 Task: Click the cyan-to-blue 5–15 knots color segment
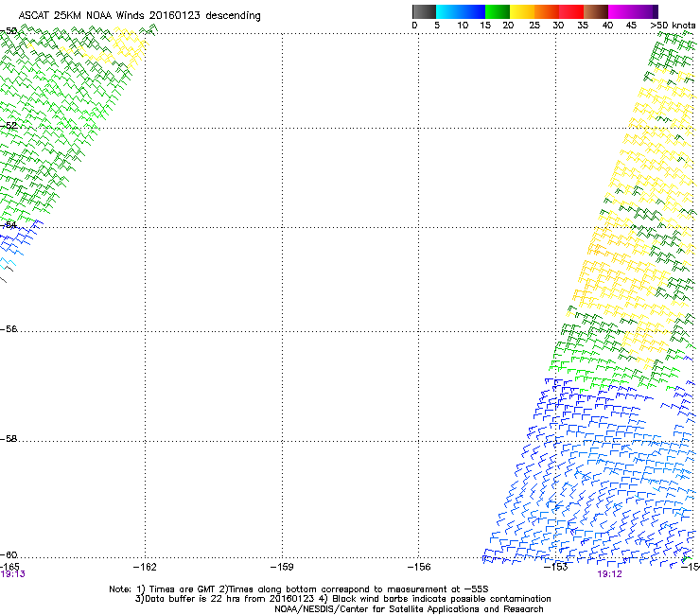click(461, 11)
